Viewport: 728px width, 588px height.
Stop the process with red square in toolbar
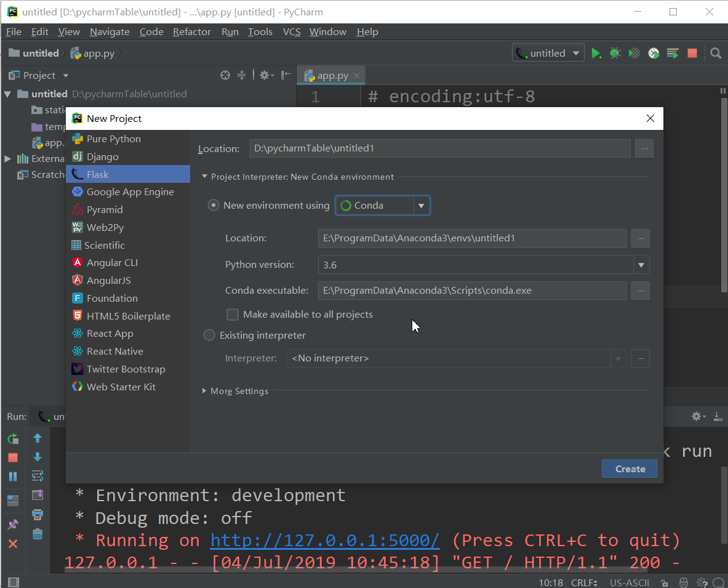coord(692,54)
